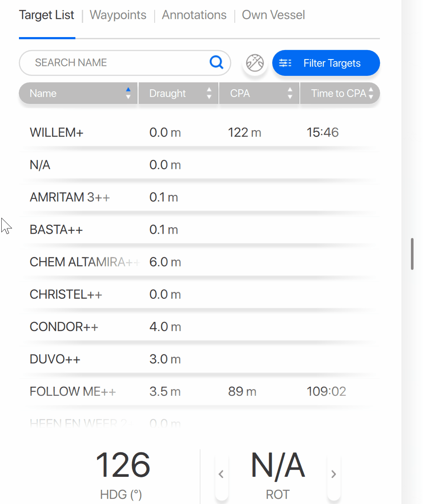Sort targets by Name column

(x=78, y=94)
